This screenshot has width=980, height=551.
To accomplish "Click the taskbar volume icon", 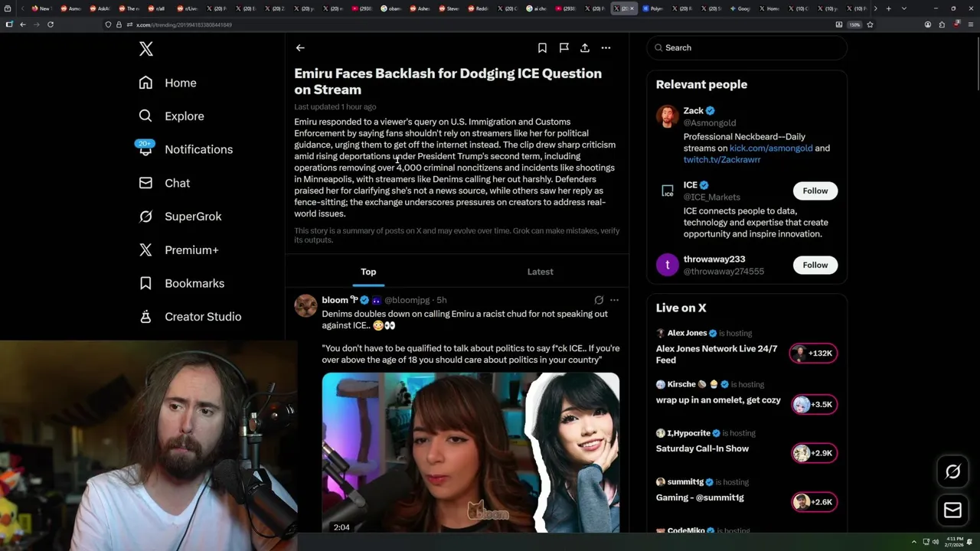I will point(936,542).
